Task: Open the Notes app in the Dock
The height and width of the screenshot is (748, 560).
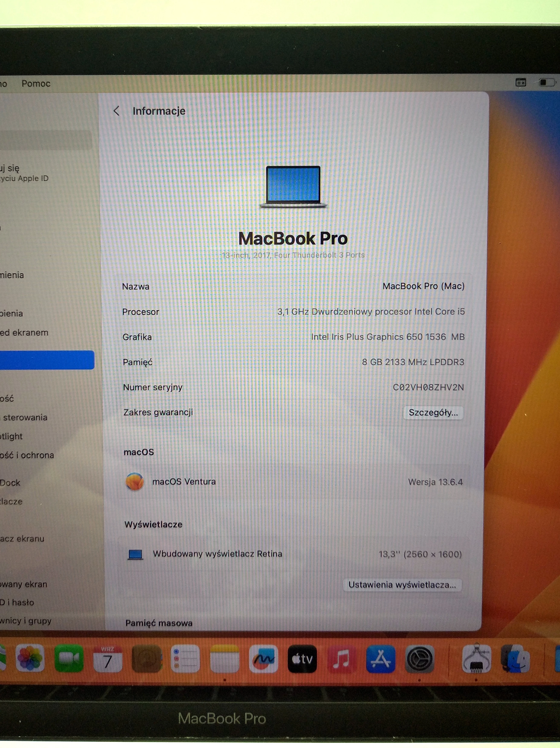Action: pyautogui.click(x=225, y=658)
